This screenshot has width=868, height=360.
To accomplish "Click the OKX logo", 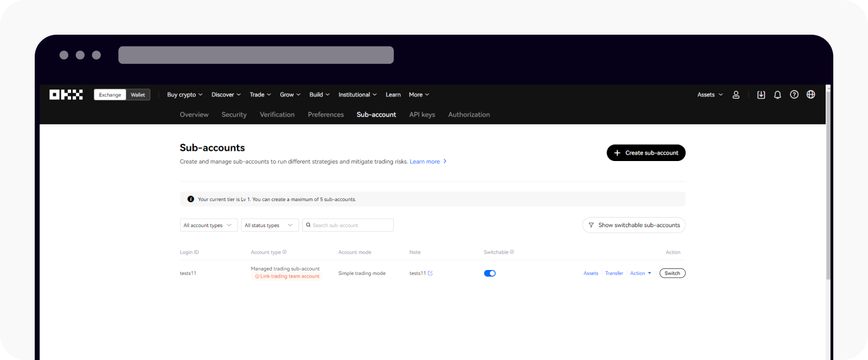I will [x=66, y=95].
